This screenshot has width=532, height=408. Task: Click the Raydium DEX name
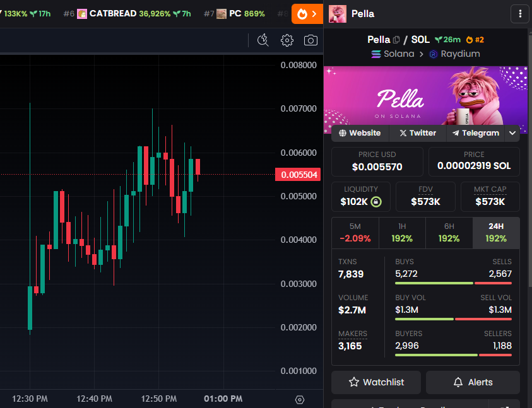point(461,54)
